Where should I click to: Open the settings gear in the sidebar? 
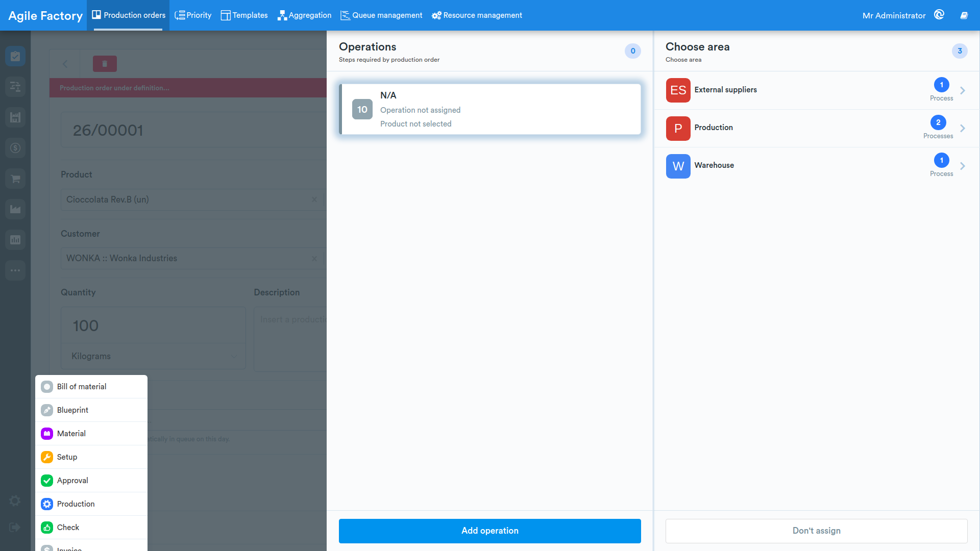pos(15,501)
